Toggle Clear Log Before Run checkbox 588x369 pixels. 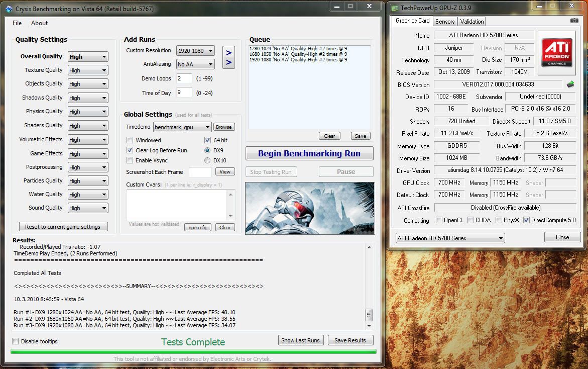(130, 150)
